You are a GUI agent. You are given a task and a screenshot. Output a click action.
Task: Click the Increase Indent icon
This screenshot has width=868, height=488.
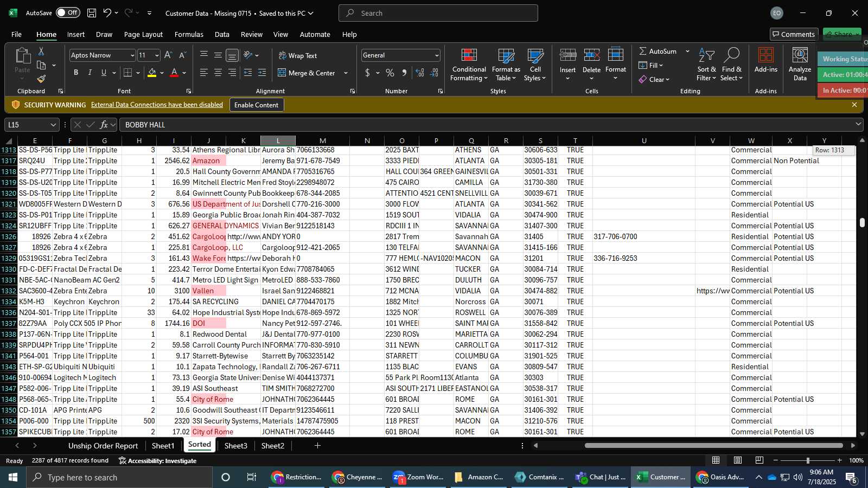pyautogui.click(x=262, y=73)
